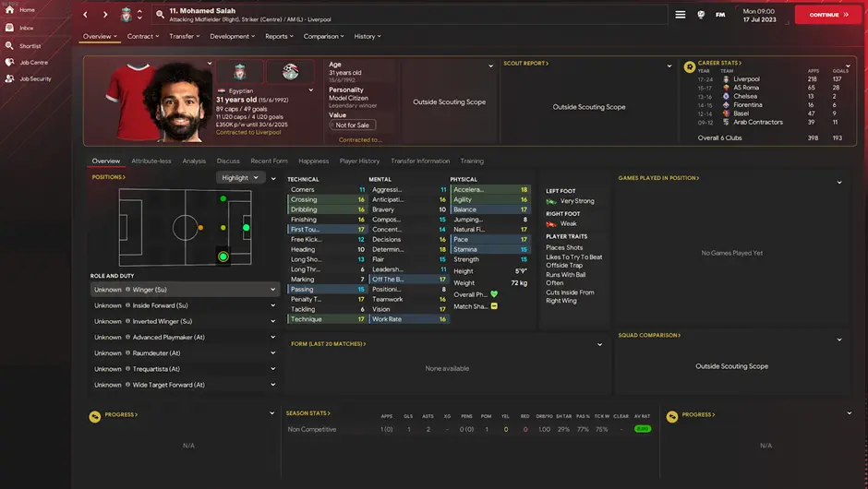Screen dimensions: 868x489
Task: Open the Development dropdown menu
Action: pos(233,37)
